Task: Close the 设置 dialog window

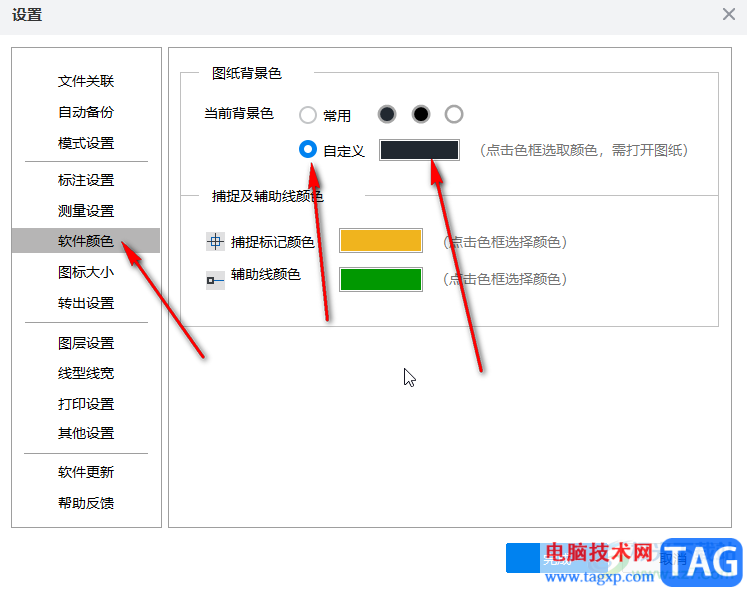Action: [x=728, y=14]
